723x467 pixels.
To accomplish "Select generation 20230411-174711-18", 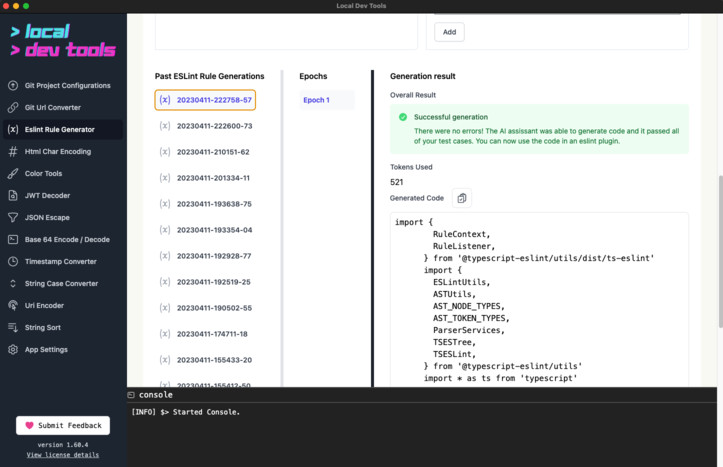I will 205,334.
